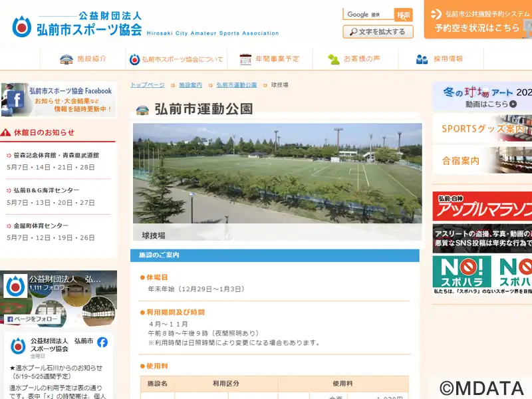
Task: Open 笹森記念体育館・青森県武道館 closure link
Action: [56, 156]
